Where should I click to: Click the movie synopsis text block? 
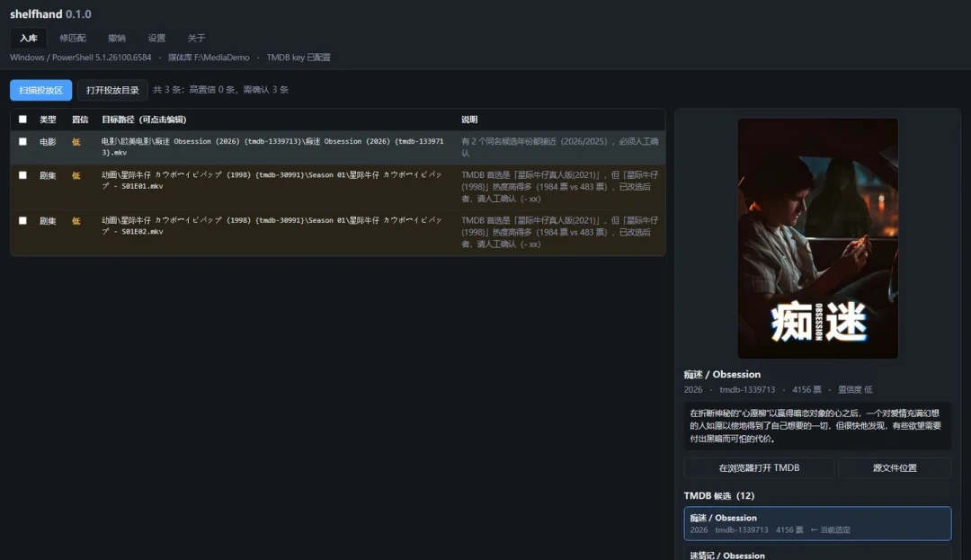[817, 426]
